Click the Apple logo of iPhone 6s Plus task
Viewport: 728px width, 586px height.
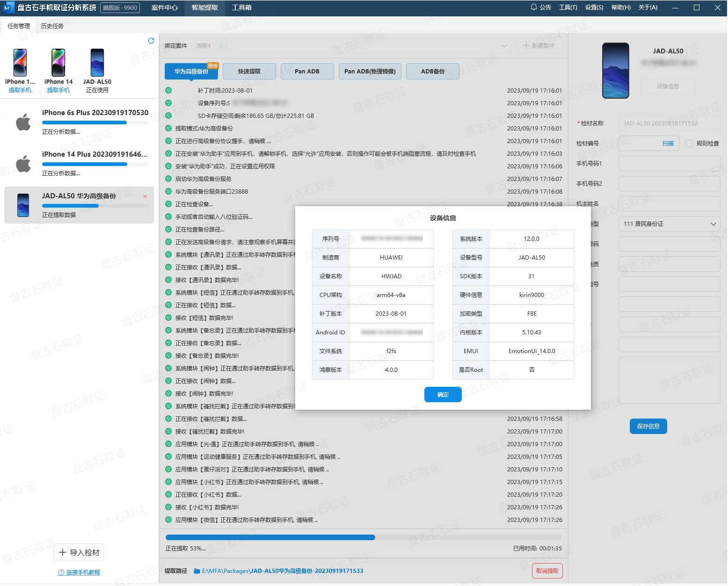click(x=23, y=122)
